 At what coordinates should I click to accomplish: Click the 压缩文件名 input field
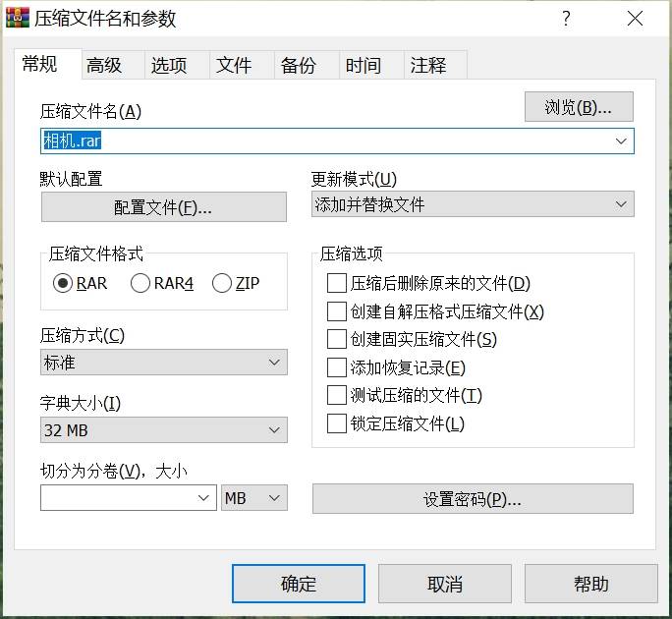point(324,141)
